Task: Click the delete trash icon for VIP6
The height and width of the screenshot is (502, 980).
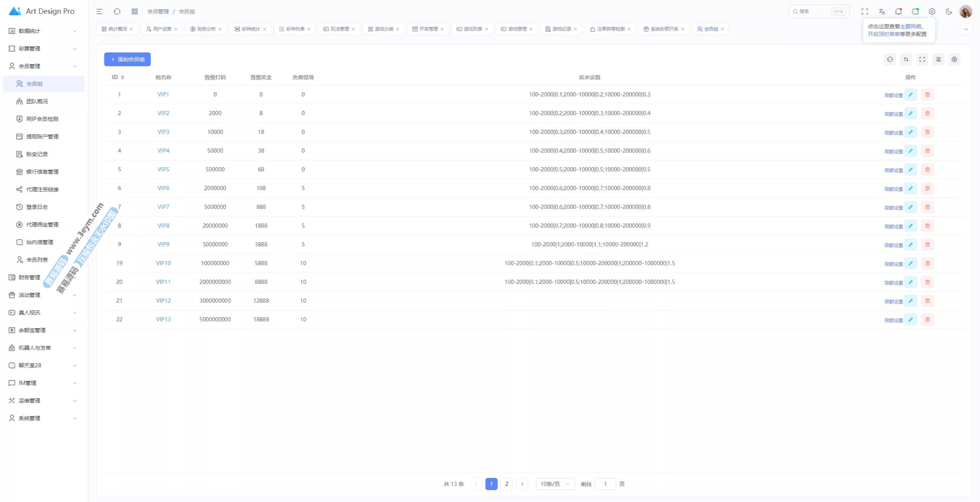Action: coord(927,188)
